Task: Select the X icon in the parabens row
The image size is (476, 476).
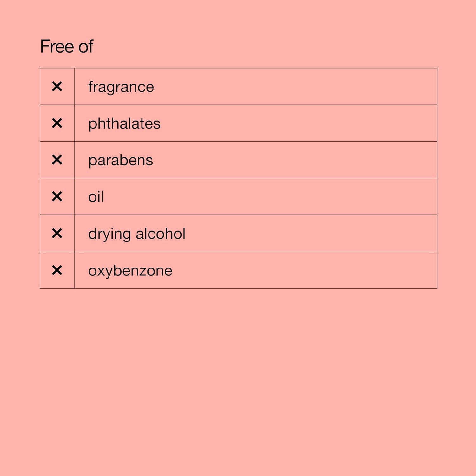Action: point(57,160)
